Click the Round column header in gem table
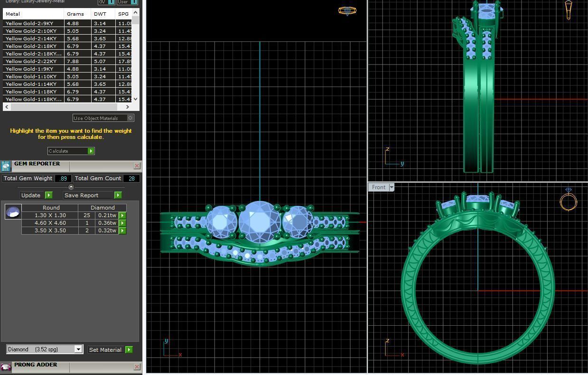Viewport: 588px width, 375px height. coord(50,208)
